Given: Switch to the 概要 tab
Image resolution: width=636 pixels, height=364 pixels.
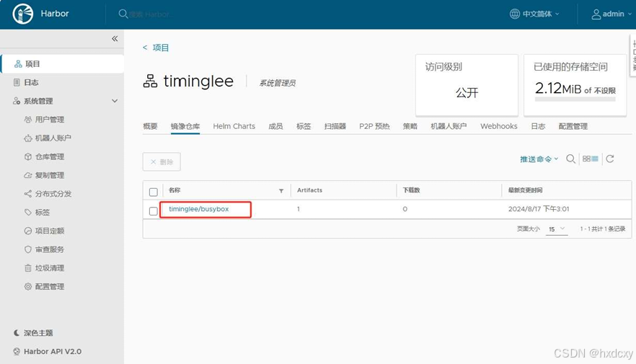Looking at the screenshot, I should pos(150,126).
